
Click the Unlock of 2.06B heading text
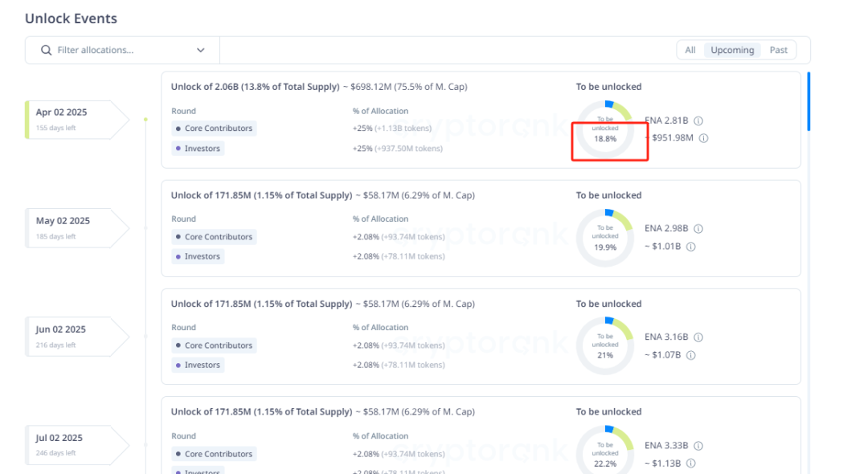point(256,87)
